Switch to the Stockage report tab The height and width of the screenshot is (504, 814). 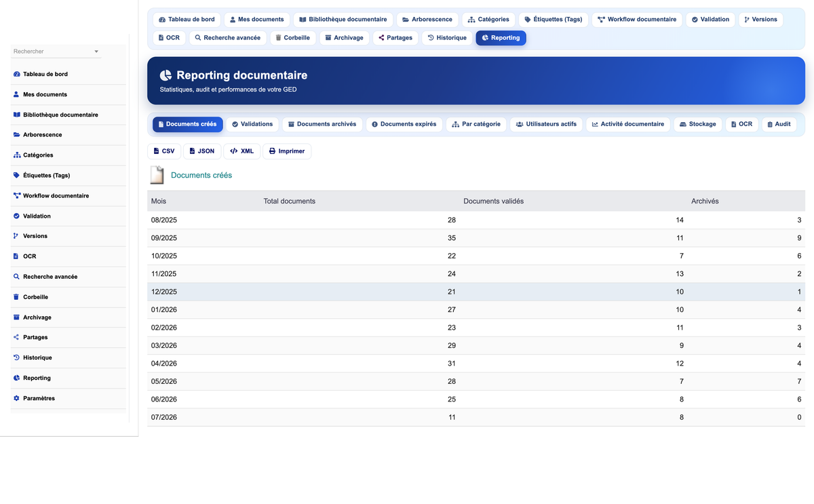pyautogui.click(x=698, y=124)
